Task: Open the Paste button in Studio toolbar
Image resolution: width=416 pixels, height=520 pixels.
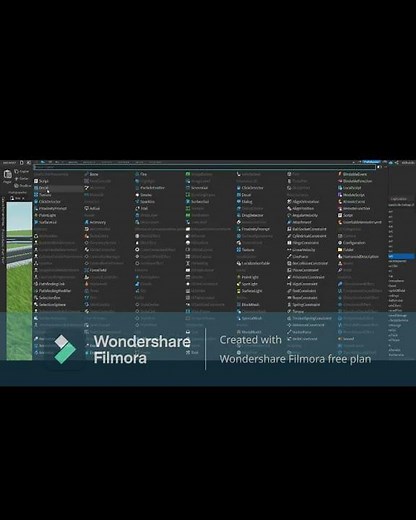Action: (x=7, y=176)
